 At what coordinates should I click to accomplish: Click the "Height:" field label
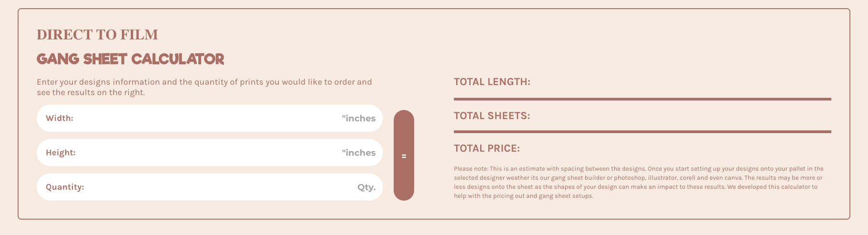61,153
